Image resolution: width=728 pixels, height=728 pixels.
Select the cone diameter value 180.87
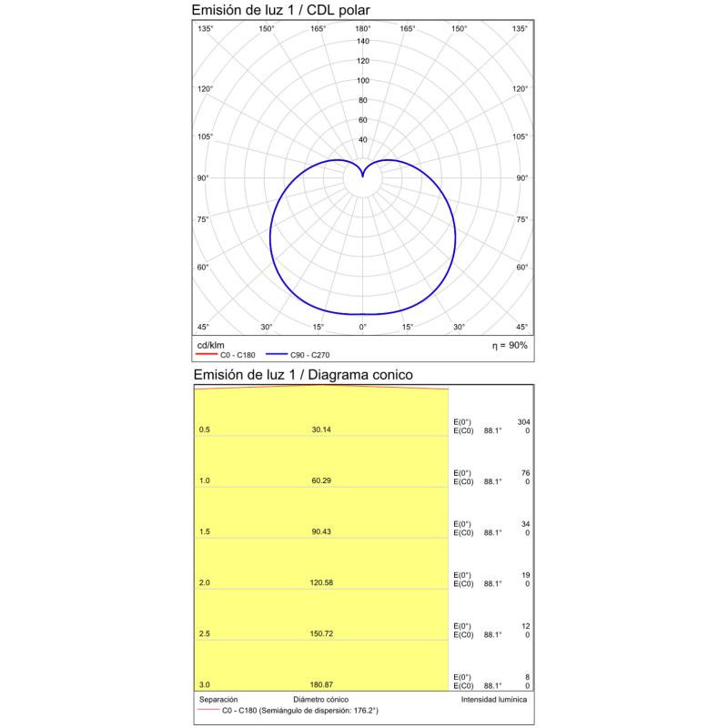click(321, 685)
